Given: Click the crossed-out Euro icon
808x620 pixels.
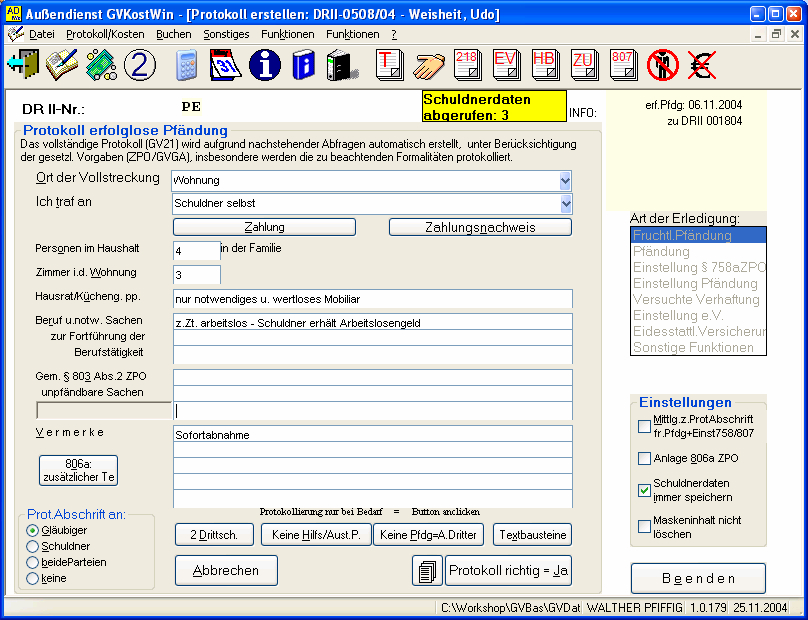Looking at the screenshot, I should 702,65.
